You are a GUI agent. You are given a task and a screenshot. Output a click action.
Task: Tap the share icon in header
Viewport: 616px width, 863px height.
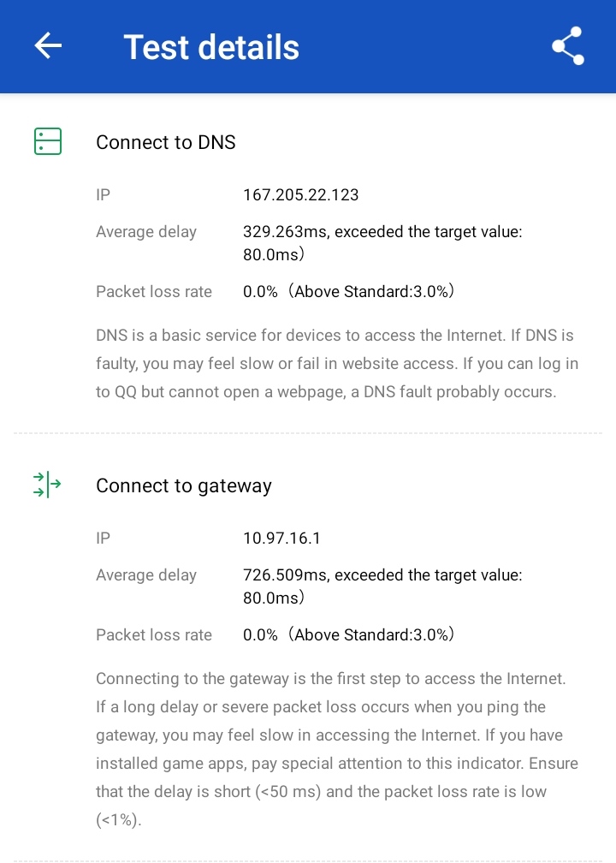pyautogui.click(x=567, y=46)
